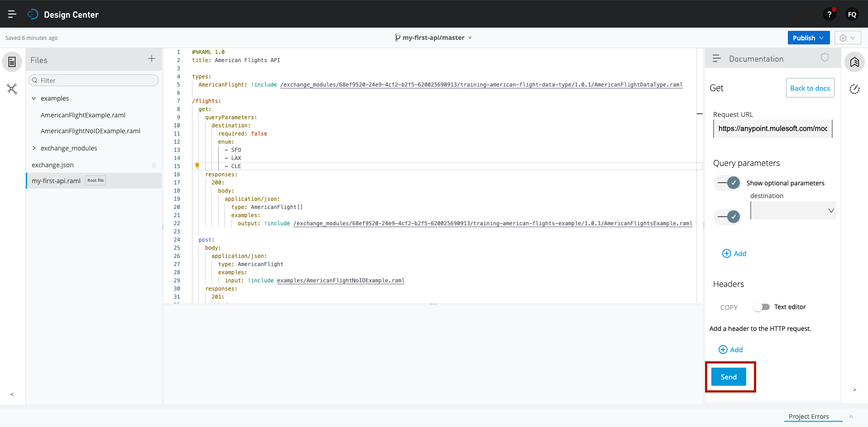
Task: Collapse the right panel with arrow
Action: [x=854, y=390]
